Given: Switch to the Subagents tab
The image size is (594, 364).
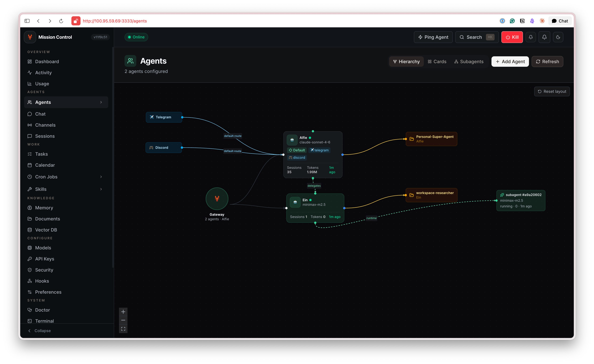Looking at the screenshot, I should pos(469,62).
